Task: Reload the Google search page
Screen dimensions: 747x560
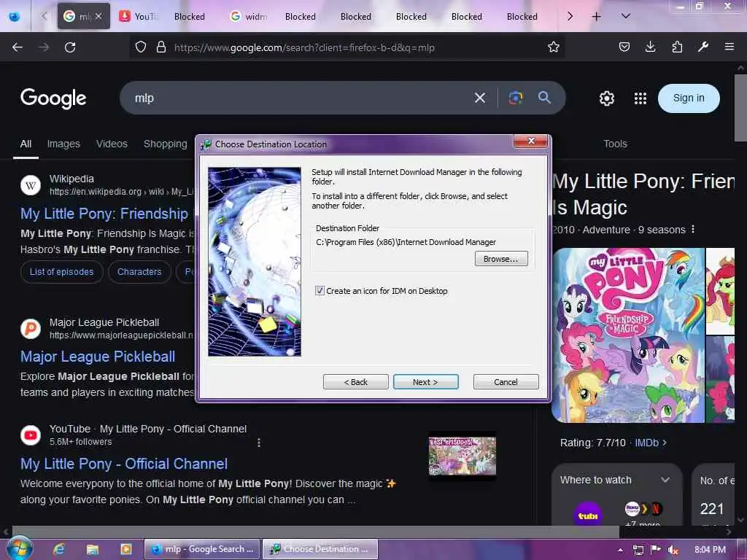Action: coord(70,47)
